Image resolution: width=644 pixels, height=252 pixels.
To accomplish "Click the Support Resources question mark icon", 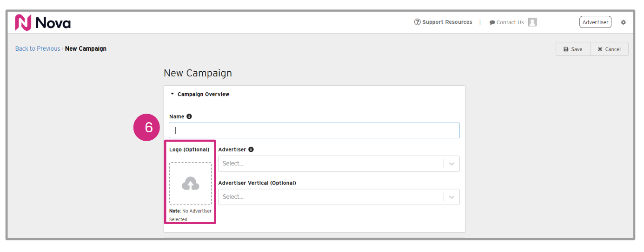I will [418, 22].
